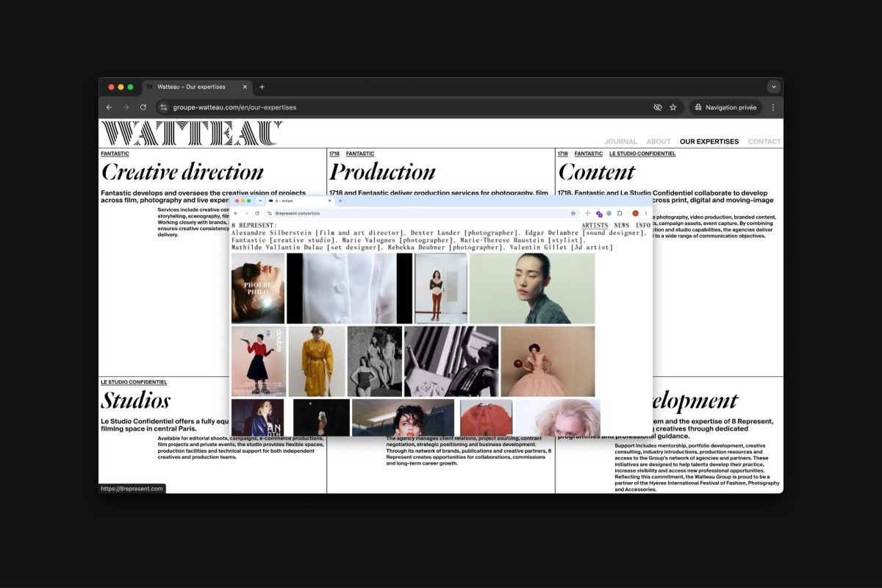Close the Watteau – Our expertises tab

click(x=243, y=87)
